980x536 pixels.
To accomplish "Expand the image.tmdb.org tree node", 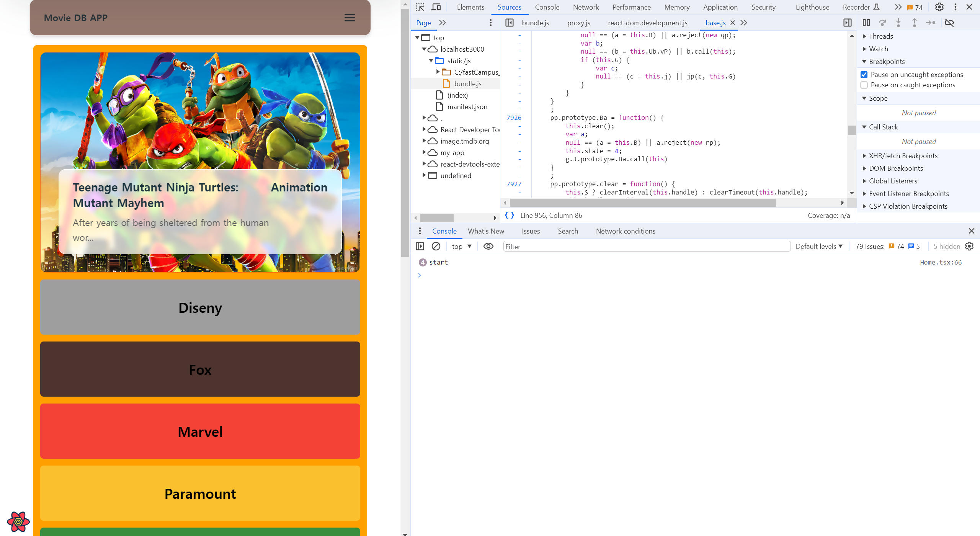I will tap(424, 141).
